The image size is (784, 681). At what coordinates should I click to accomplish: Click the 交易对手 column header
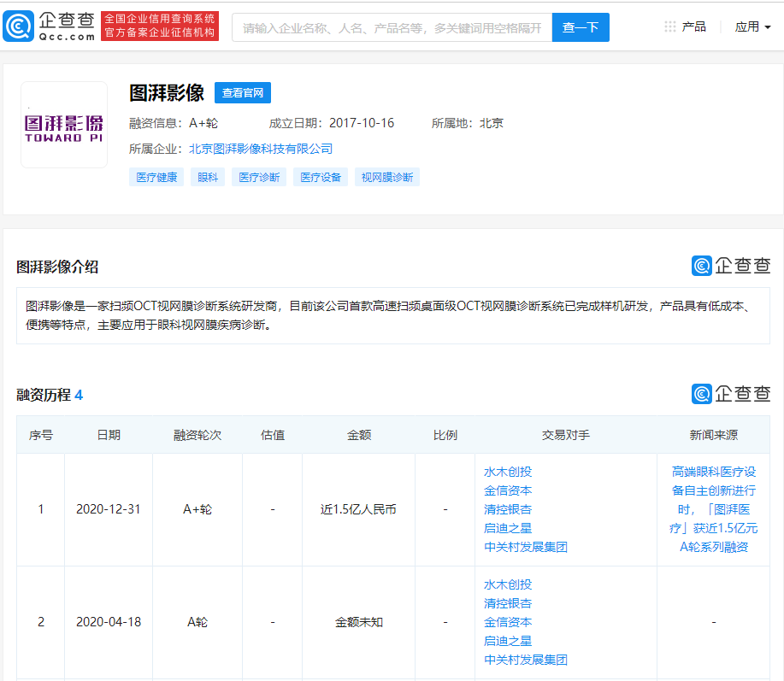(566, 435)
